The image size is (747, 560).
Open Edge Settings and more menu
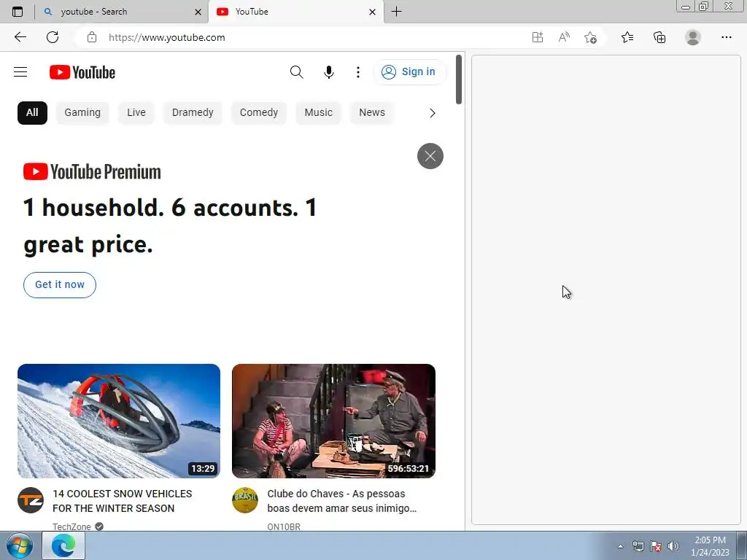tap(726, 37)
